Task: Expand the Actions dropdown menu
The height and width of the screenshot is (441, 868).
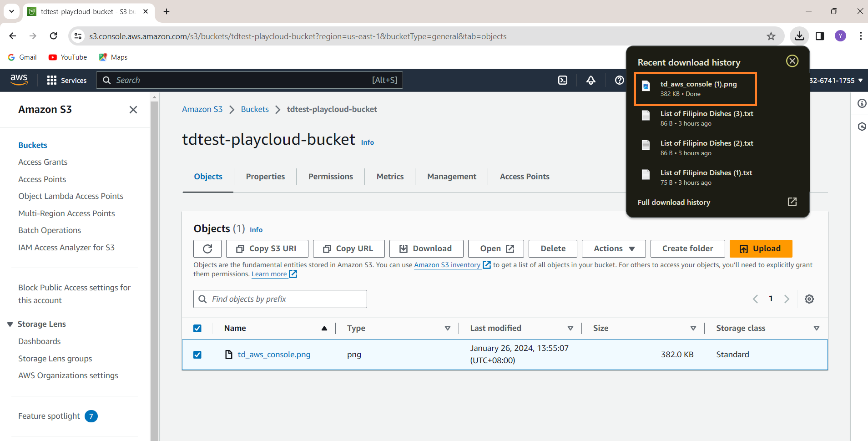Action: (613, 248)
